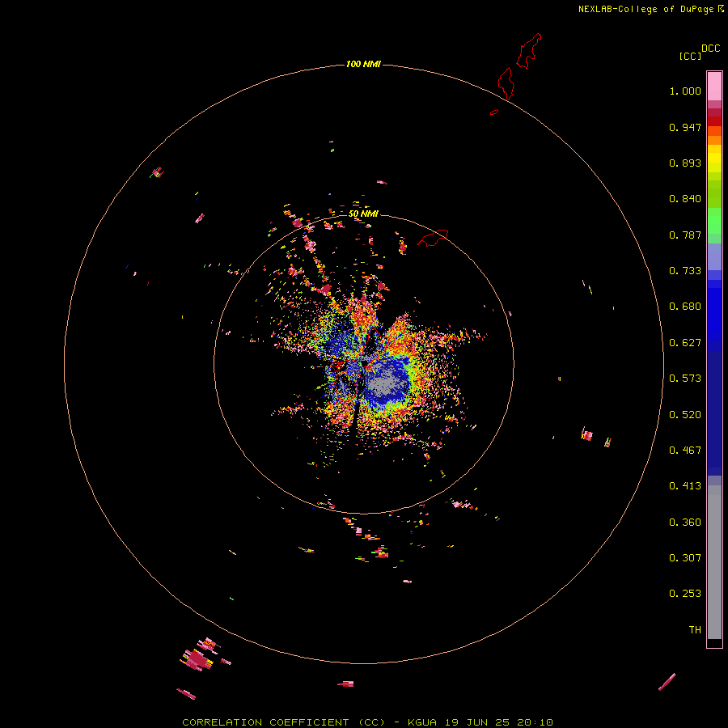Click the 100 NMI range ring label

[363, 64]
